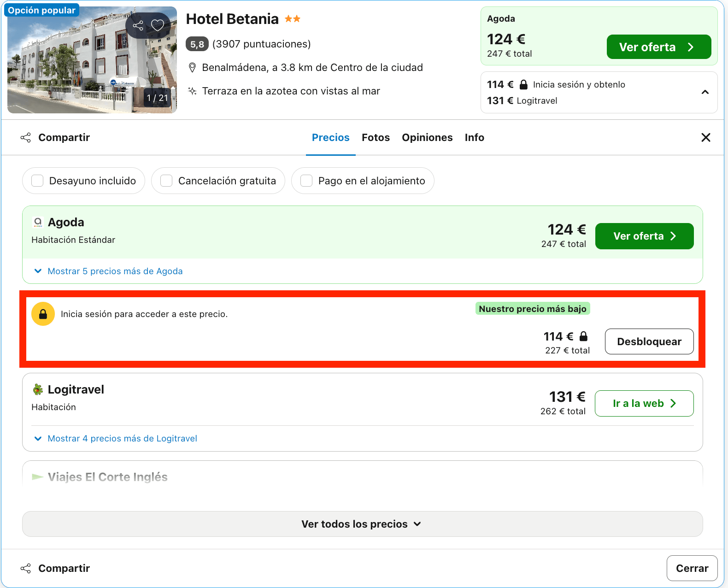Share hotel via icon on photo

tap(138, 25)
